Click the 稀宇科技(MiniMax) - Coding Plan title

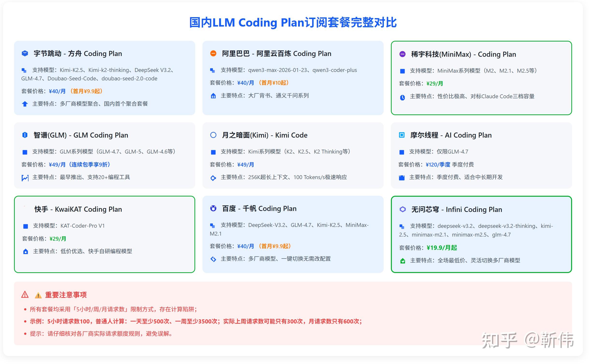pyautogui.click(x=464, y=54)
